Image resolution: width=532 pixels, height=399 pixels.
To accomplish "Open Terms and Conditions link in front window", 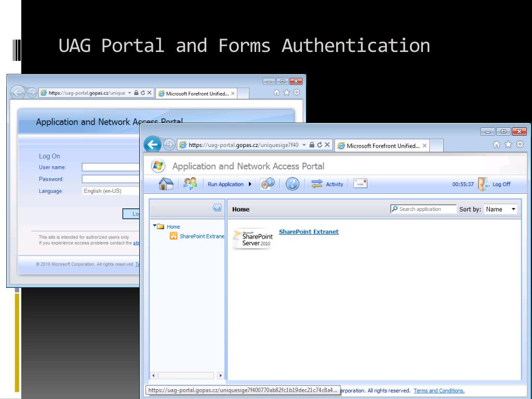I will coord(439,391).
